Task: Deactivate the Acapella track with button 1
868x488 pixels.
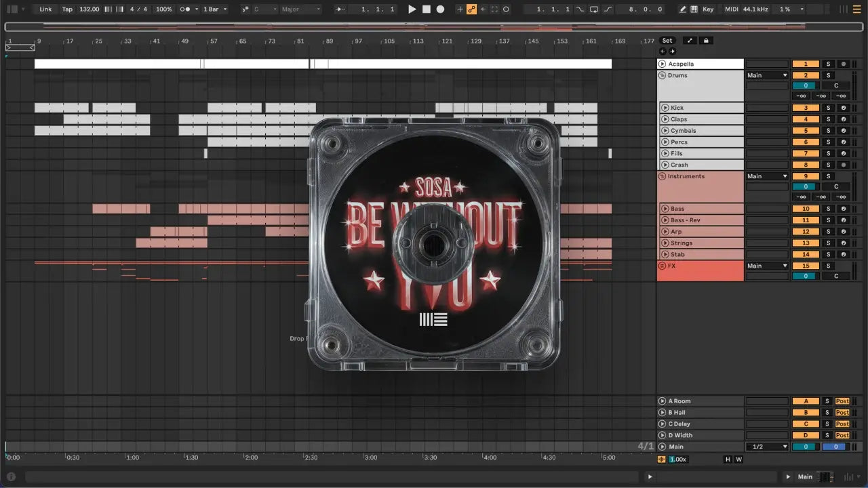Action: pyautogui.click(x=806, y=64)
